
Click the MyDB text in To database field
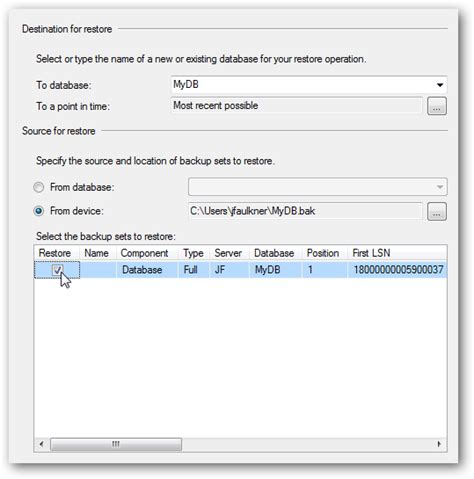tap(186, 85)
